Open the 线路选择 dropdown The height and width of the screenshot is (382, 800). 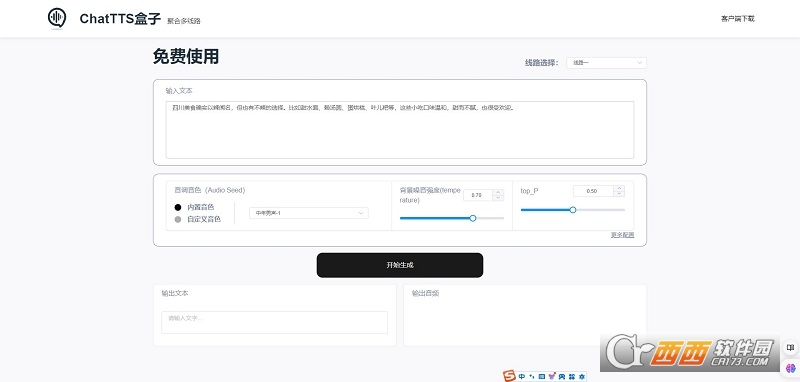point(606,63)
